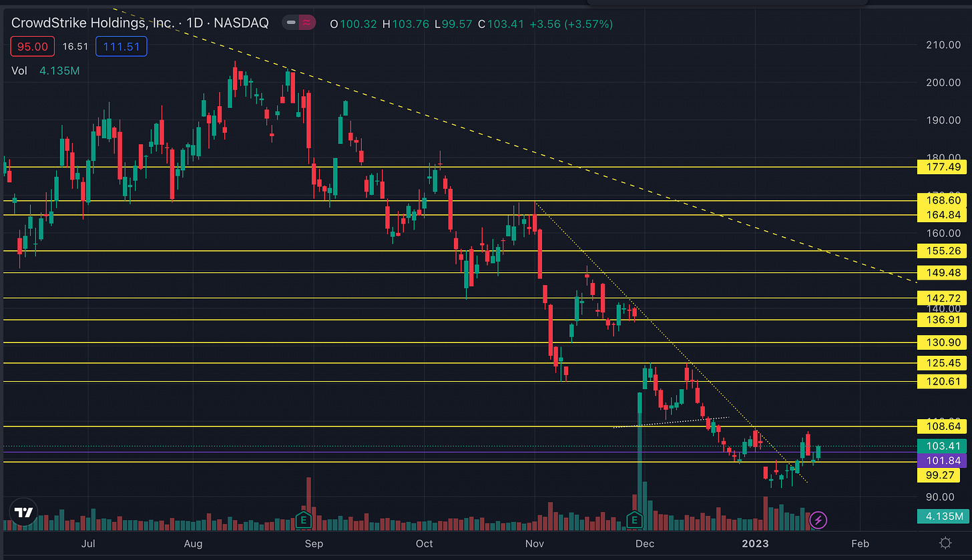Click the red wave indicator pill icon
Image resolution: width=972 pixels, height=560 pixels.
coord(308,23)
